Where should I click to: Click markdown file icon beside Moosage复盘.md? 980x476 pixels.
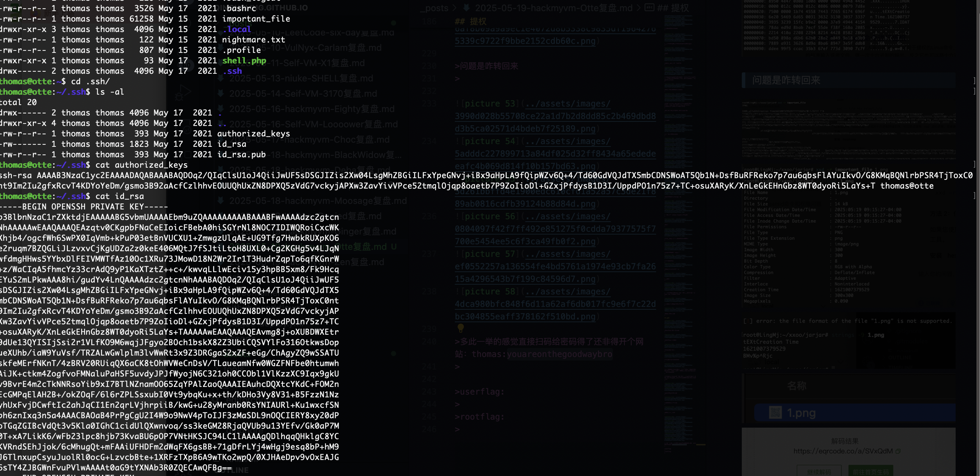pos(221,200)
